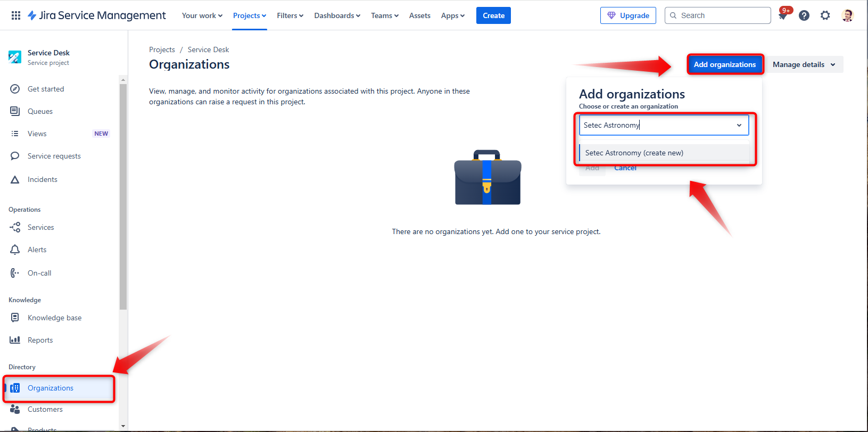Click the top Search box

[x=717, y=15]
